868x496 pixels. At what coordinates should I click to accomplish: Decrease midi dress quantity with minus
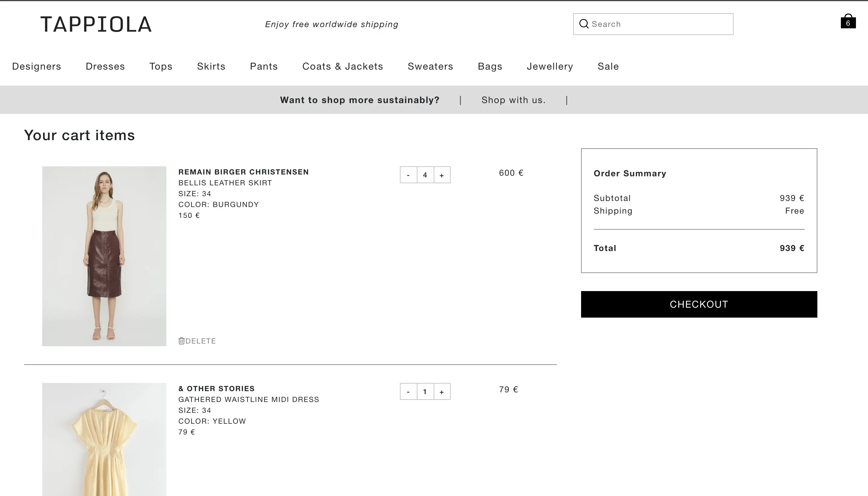(408, 392)
